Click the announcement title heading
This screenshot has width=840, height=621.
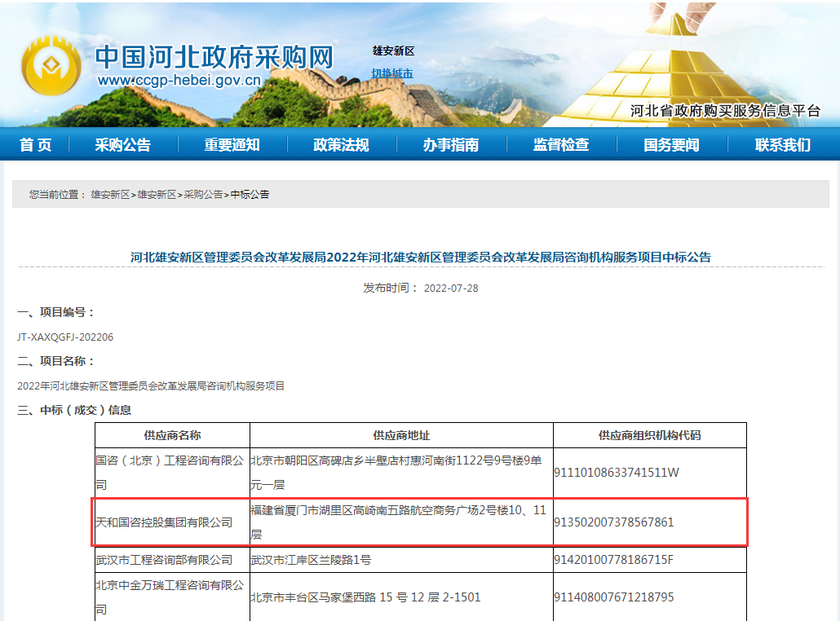pyautogui.click(x=421, y=257)
